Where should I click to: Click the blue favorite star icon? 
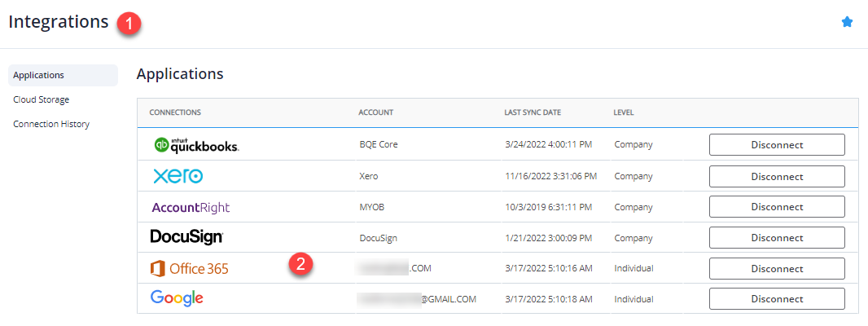[846, 22]
